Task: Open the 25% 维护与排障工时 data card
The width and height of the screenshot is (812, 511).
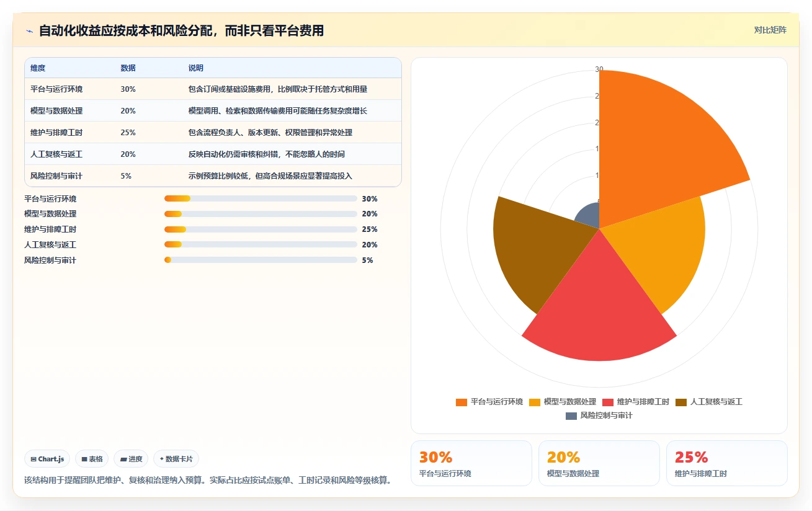Action: [726, 463]
